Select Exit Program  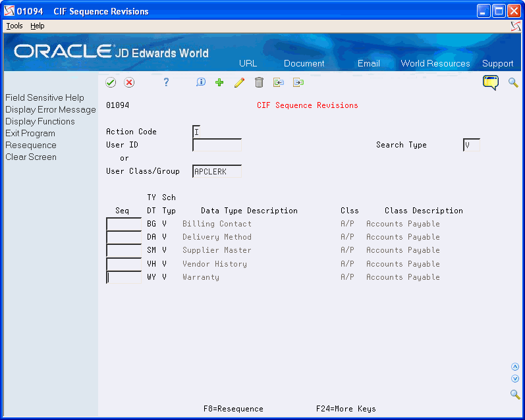pyautogui.click(x=30, y=133)
